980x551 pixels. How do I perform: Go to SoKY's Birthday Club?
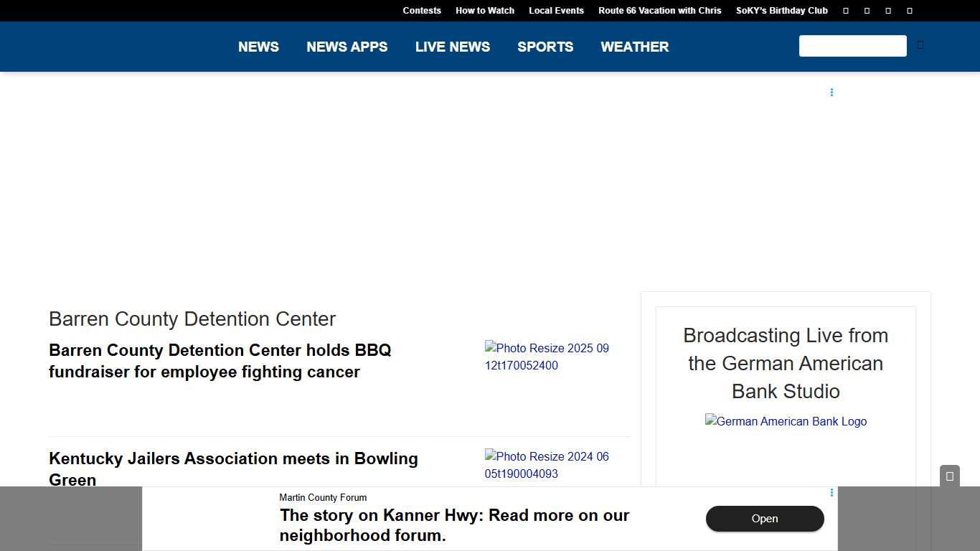(781, 11)
